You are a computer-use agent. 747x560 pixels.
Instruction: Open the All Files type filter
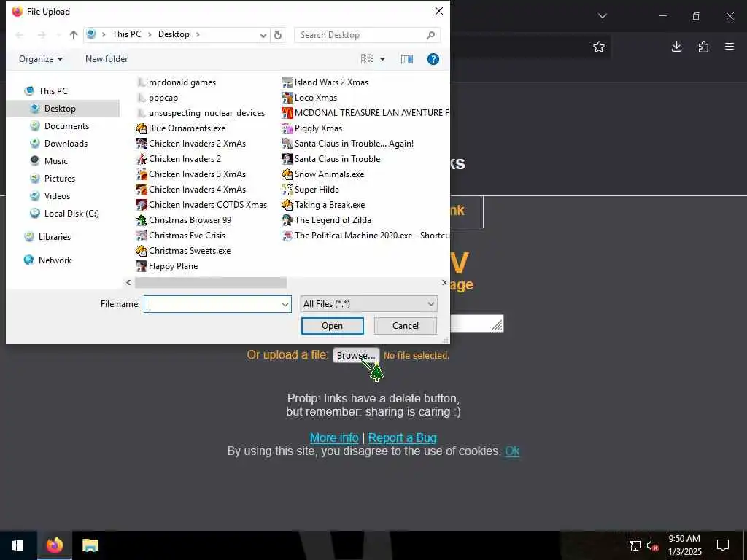368,304
